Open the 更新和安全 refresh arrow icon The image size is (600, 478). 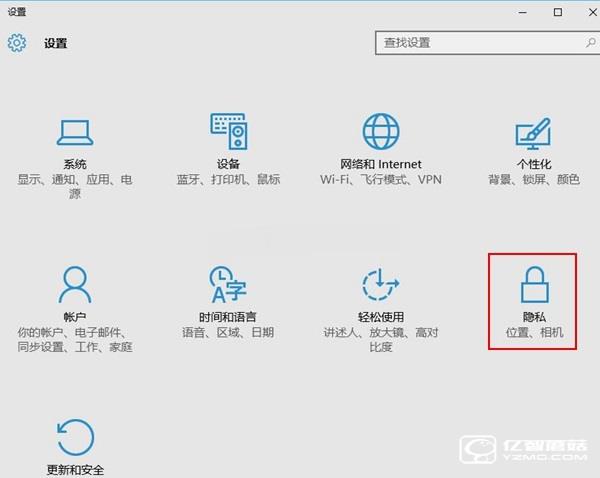(75, 437)
